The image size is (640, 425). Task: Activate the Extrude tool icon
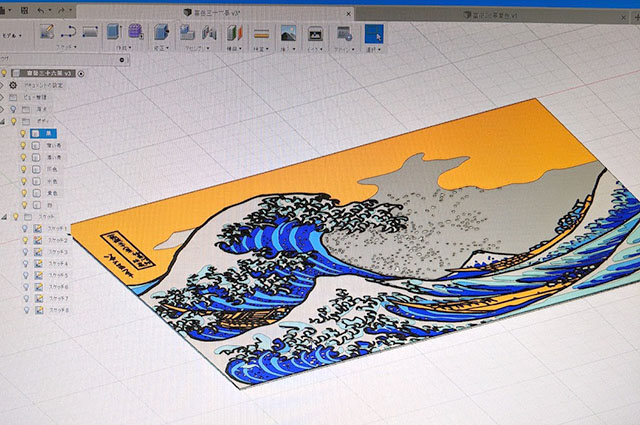click(114, 32)
